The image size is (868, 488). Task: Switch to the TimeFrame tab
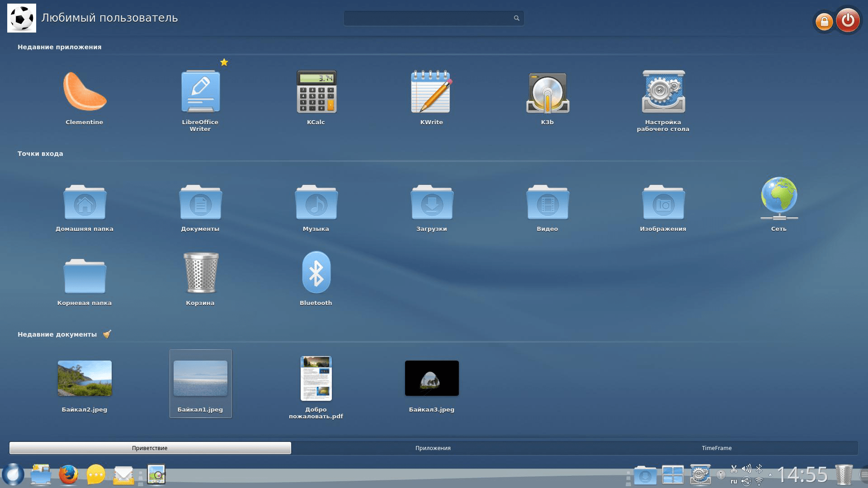coord(717,448)
